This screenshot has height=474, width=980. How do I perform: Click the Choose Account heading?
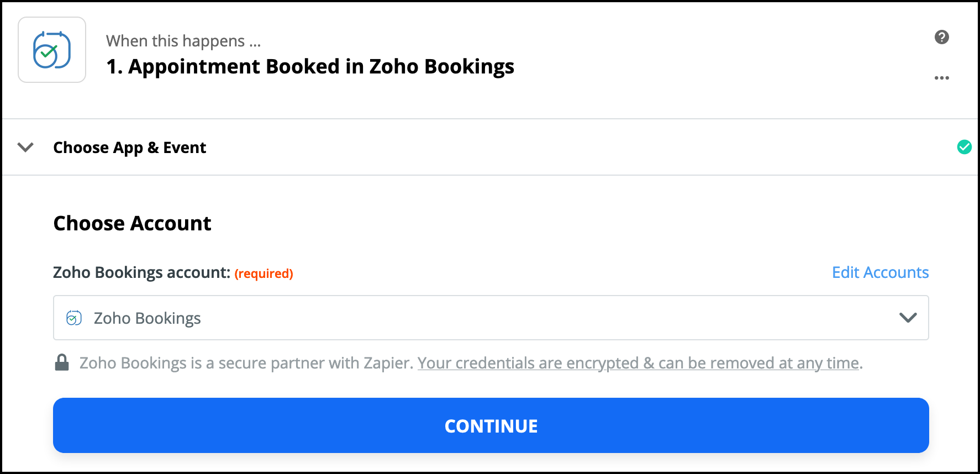[132, 223]
